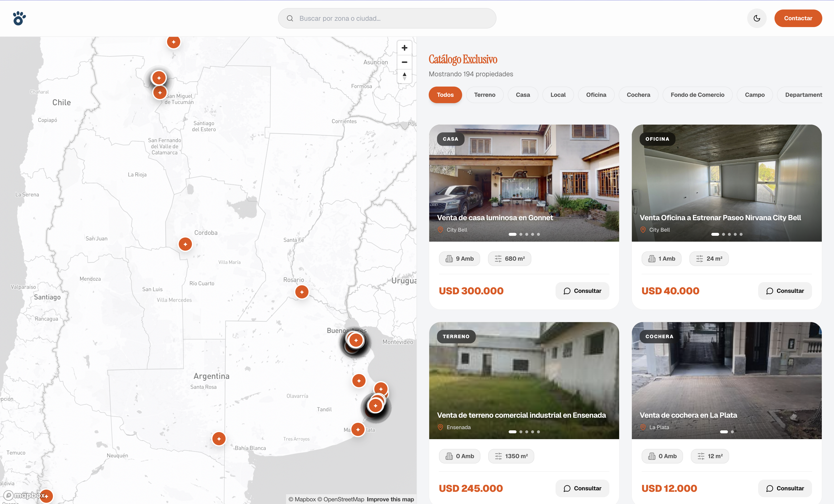Select the Todos filter chip

(x=445, y=95)
